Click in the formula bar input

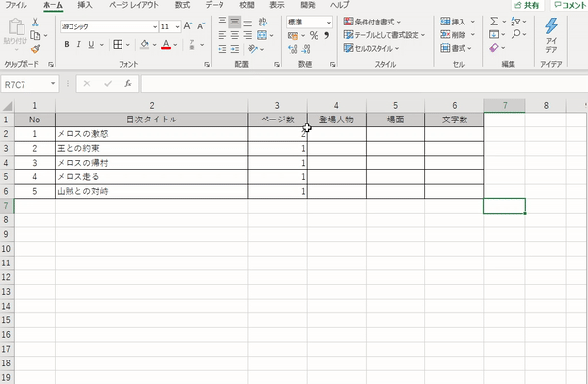[364, 84]
